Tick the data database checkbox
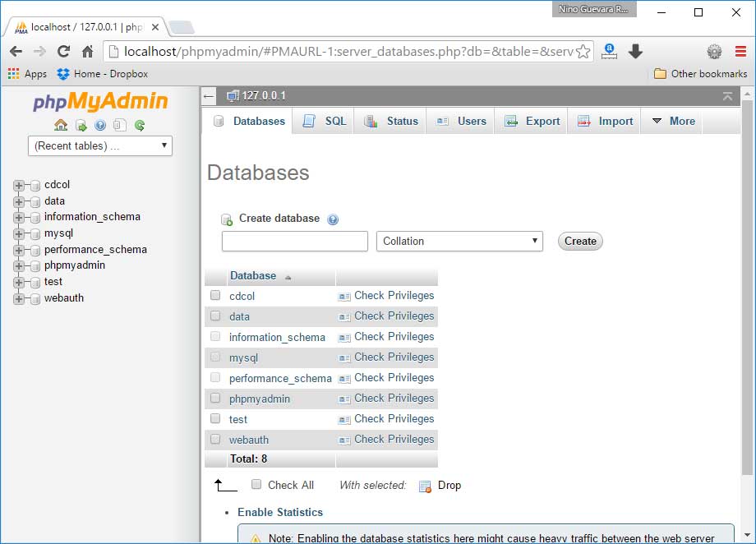This screenshot has width=756, height=544. [x=215, y=316]
